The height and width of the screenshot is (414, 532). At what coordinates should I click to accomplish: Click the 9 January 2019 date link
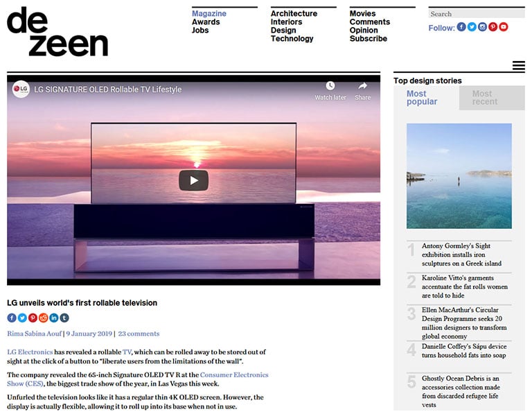[89, 334]
